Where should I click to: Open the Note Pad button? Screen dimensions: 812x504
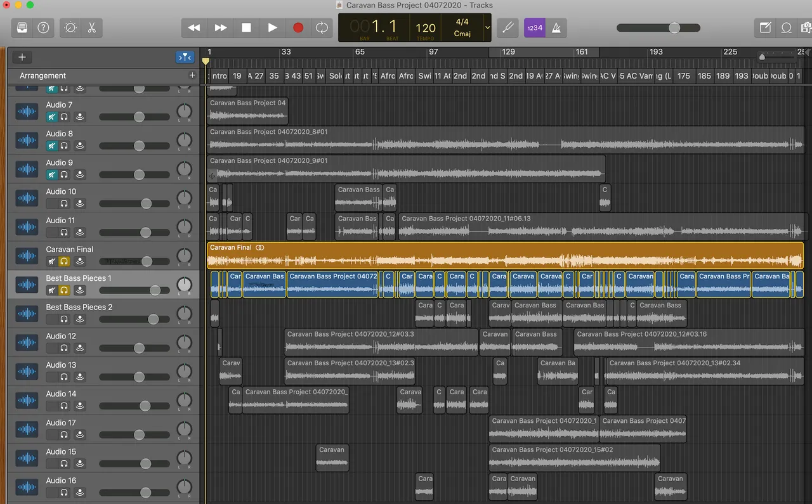coord(765,28)
